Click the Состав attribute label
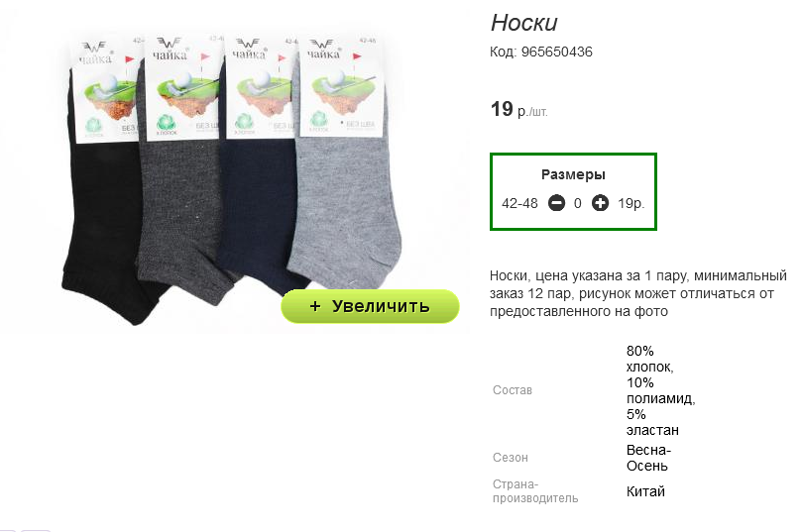The image size is (803, 532). (x=513, y=390)
